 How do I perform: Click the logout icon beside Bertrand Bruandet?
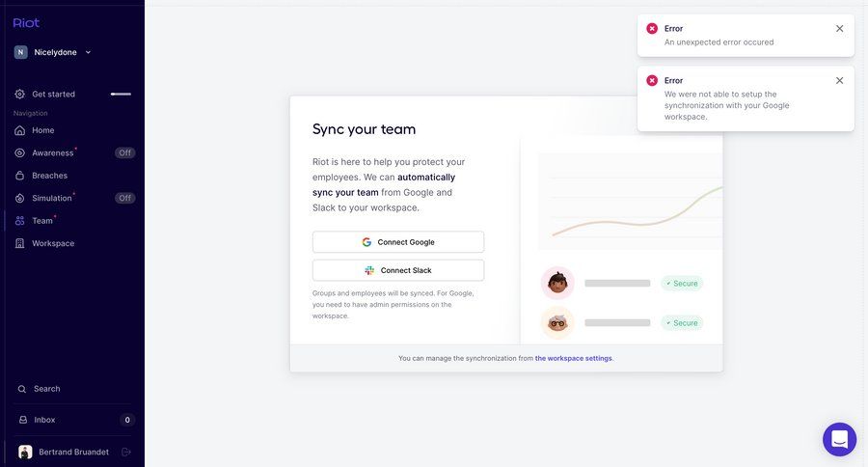pyautogui.click(x=126, y=452)
